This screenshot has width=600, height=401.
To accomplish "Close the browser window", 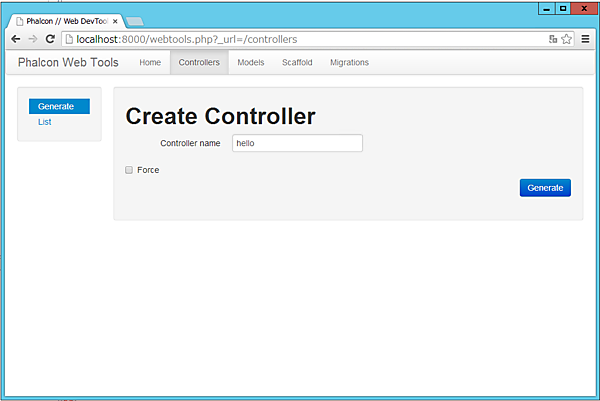I will point(584,8).
